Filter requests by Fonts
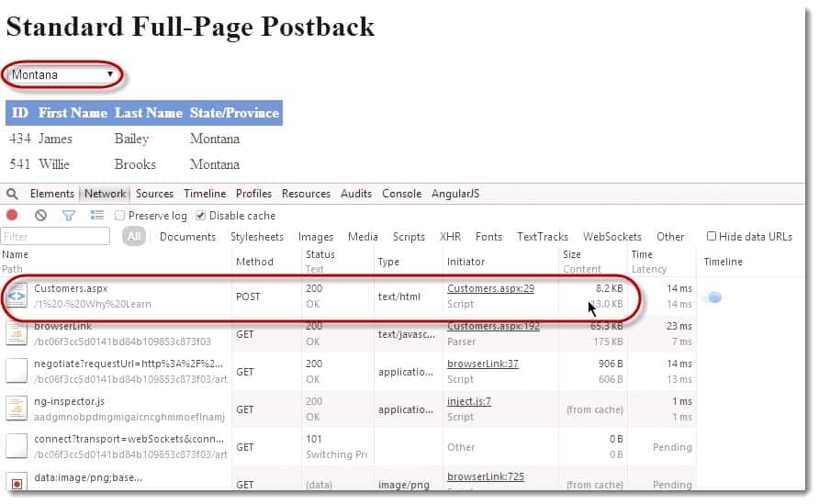This screenshot has height=504, width=819. point(488,237)
